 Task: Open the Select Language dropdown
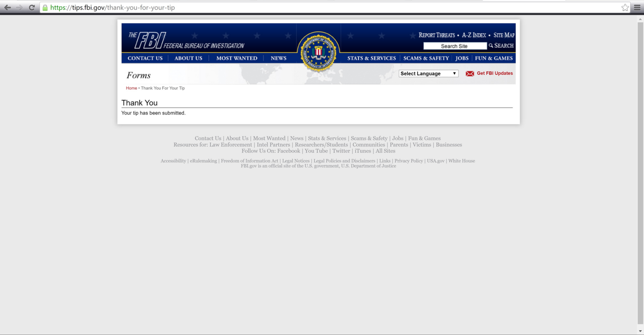click(x=429, y=73)
